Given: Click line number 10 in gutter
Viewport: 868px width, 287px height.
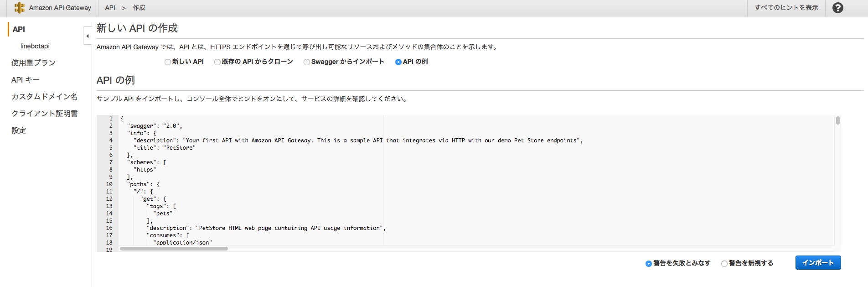Looking at the screenshot, I should 109,184.
